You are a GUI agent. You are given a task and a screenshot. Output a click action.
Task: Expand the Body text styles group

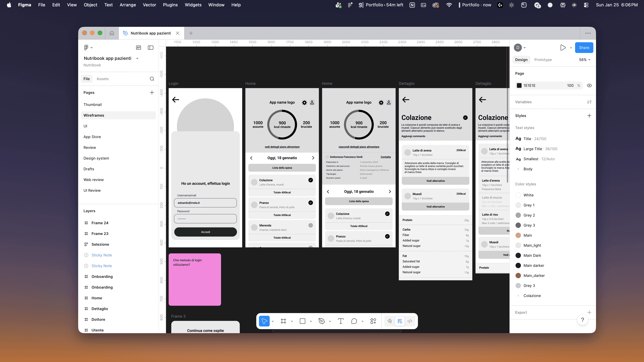click(x=518, y=169)
